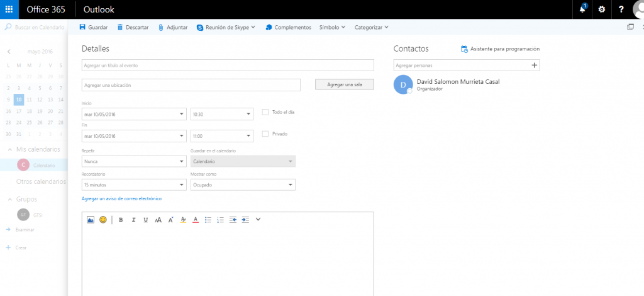Open the font color picker
This screenshot has height=296, width=644.
point(196,220)
